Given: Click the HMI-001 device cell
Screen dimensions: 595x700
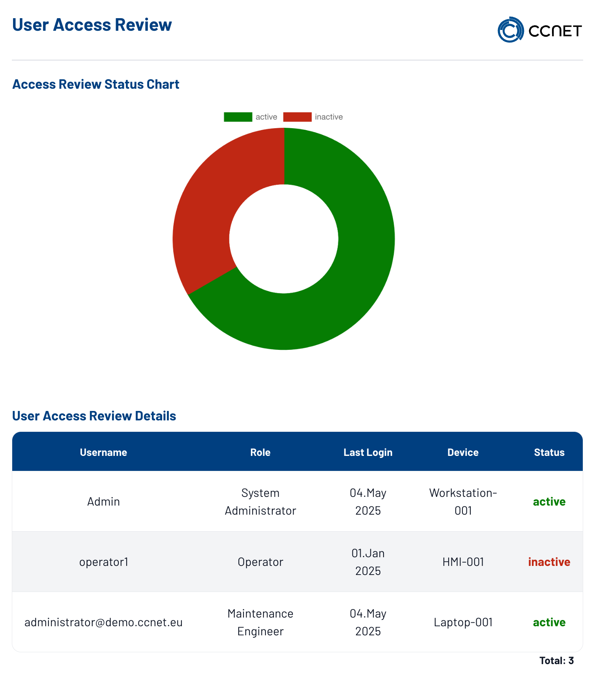Looking at the screenshot, I should (463, 562).
